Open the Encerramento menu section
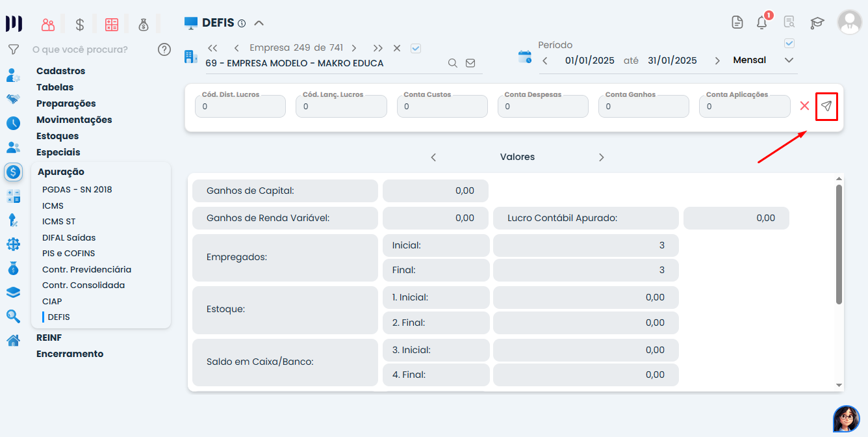This screenshot has height=437, width=868. (x=70, y=354)
